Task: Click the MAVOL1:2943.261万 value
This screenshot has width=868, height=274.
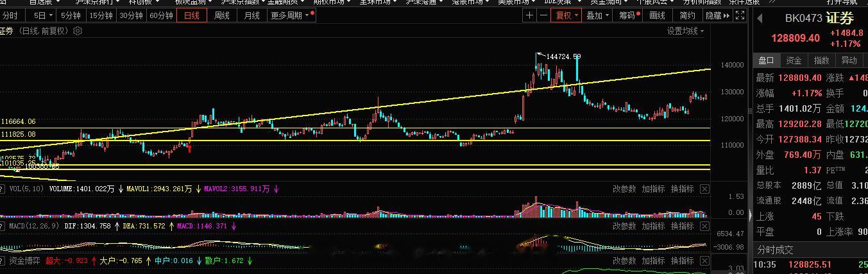Action: tap(159, 189)
